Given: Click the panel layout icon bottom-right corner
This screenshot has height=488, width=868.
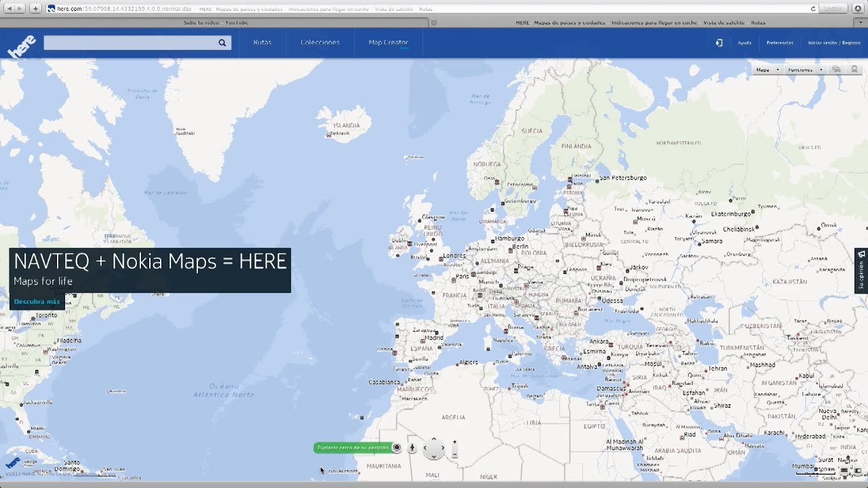Looking at the screenshot, I should click(859, 470).
